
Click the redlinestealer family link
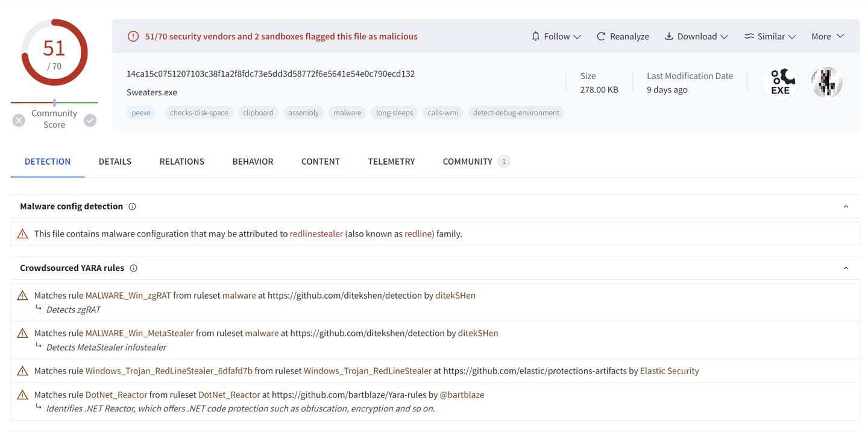click(316, 234)
